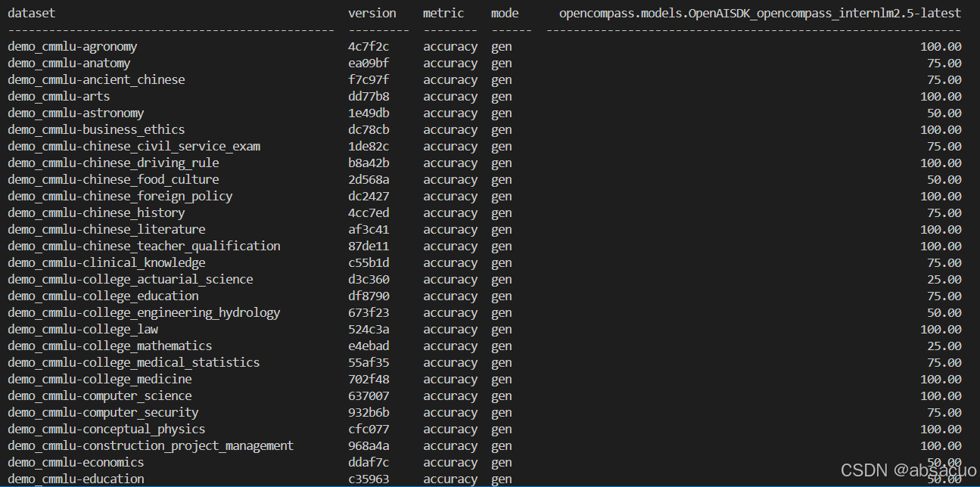Screen dimensions: 980x487
Task: Click version hash 673f23
Action: pos(369,312)
